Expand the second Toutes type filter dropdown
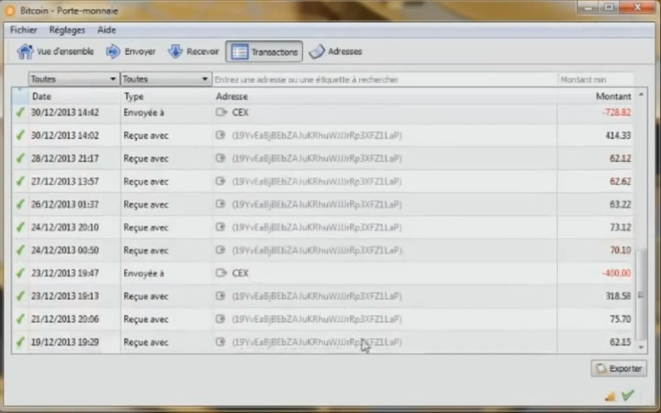The image size is (661, 413). pos(166,79)
